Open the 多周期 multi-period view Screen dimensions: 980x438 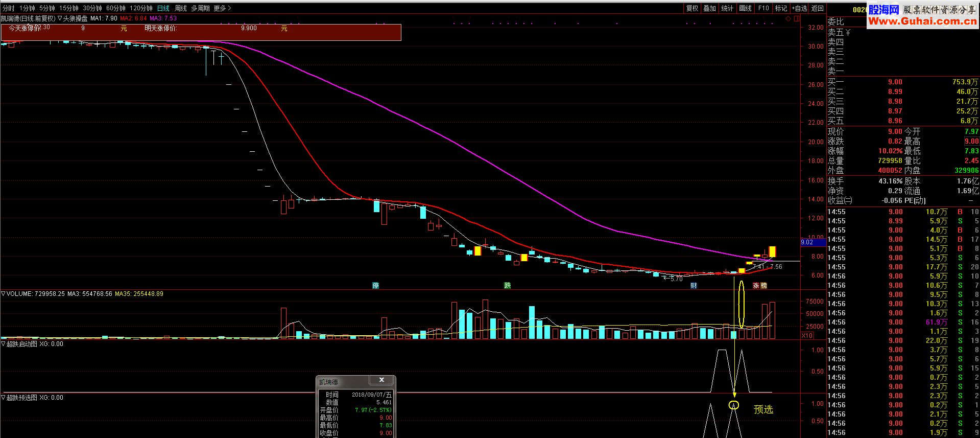[x=201, y=8]
